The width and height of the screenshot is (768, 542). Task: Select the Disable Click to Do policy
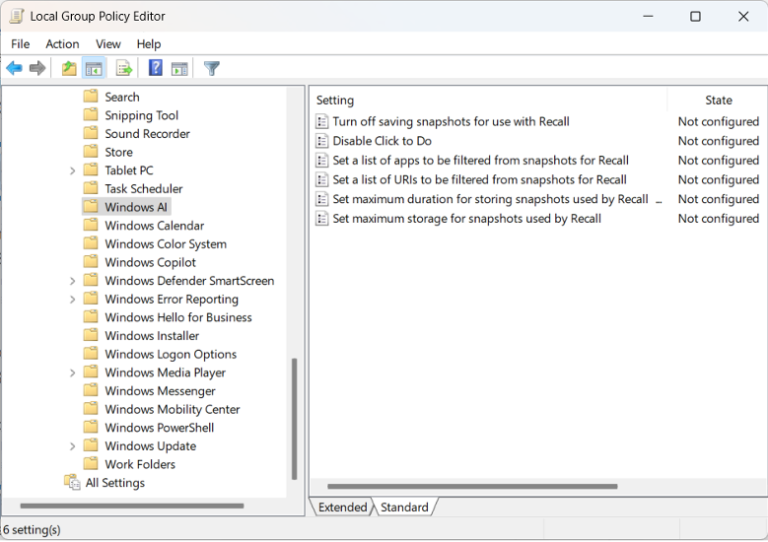click(382, 141)
